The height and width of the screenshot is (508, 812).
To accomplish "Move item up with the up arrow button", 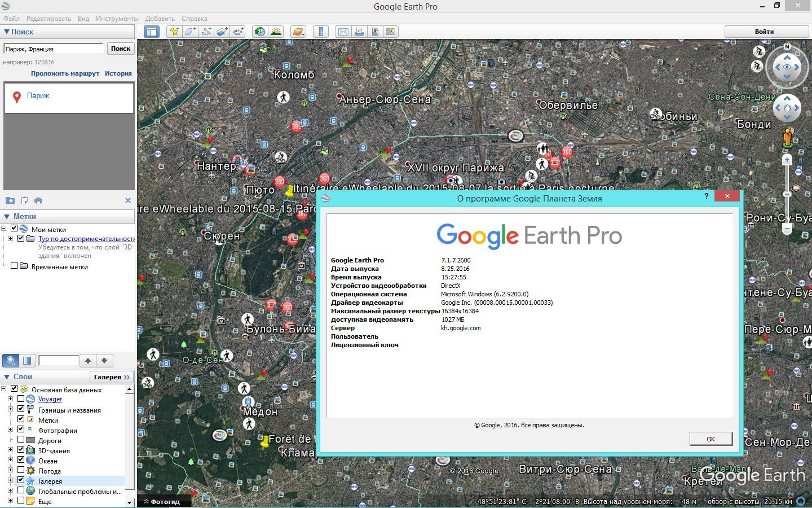I will pyautogui.click(x=88, y=360).
